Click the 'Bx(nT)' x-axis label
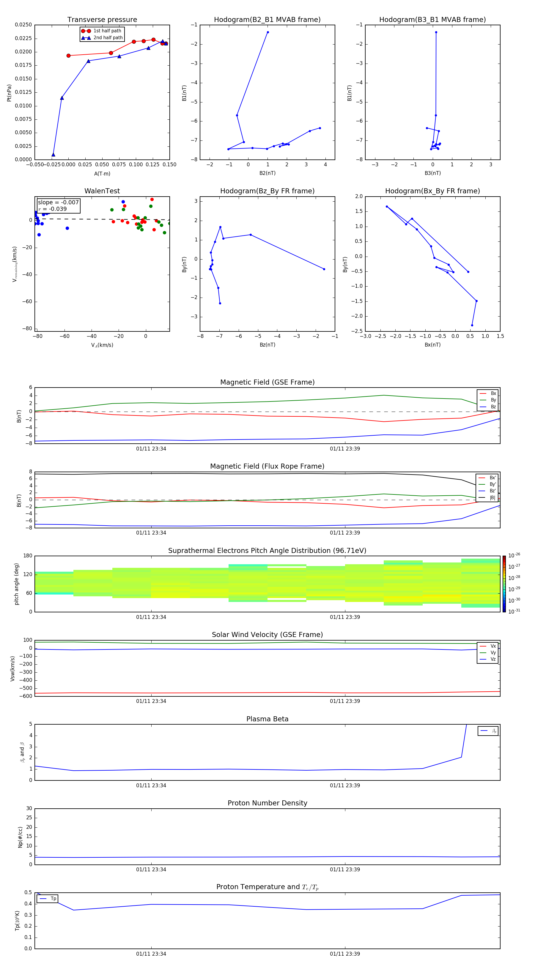 pos(432,345)
